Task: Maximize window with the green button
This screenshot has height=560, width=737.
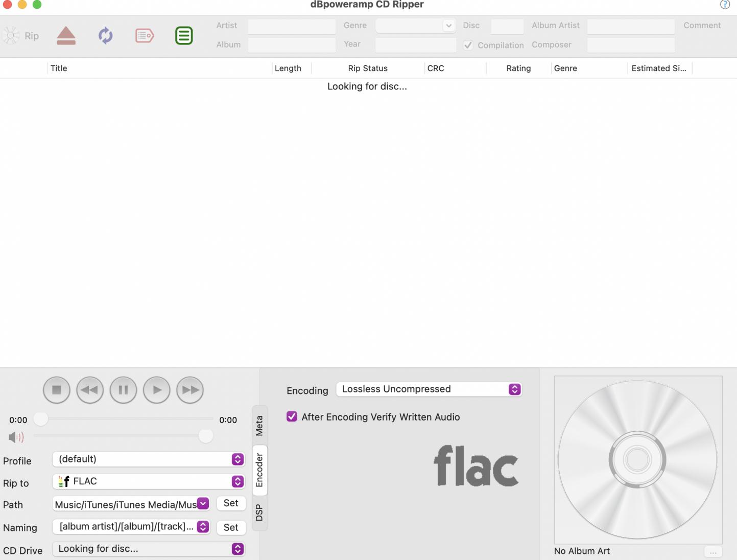Action: [x=37, y=5]
